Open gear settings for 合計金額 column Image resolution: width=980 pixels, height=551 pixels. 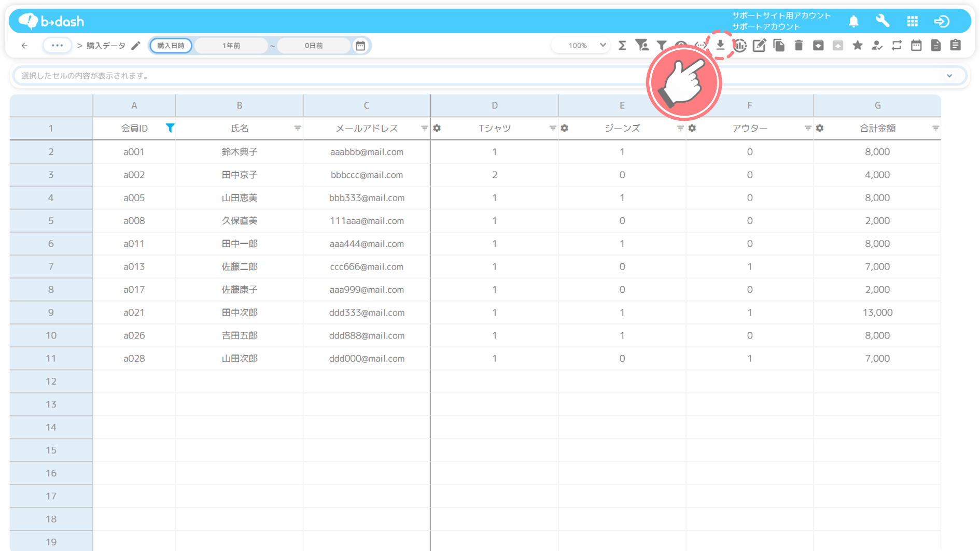click(x=820, y=128)
